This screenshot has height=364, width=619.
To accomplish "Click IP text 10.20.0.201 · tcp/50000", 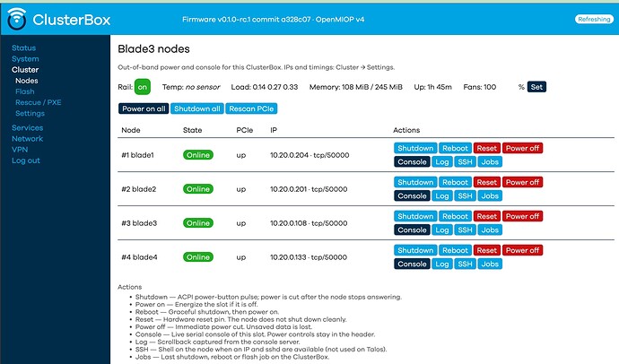I will click(309, 189).
